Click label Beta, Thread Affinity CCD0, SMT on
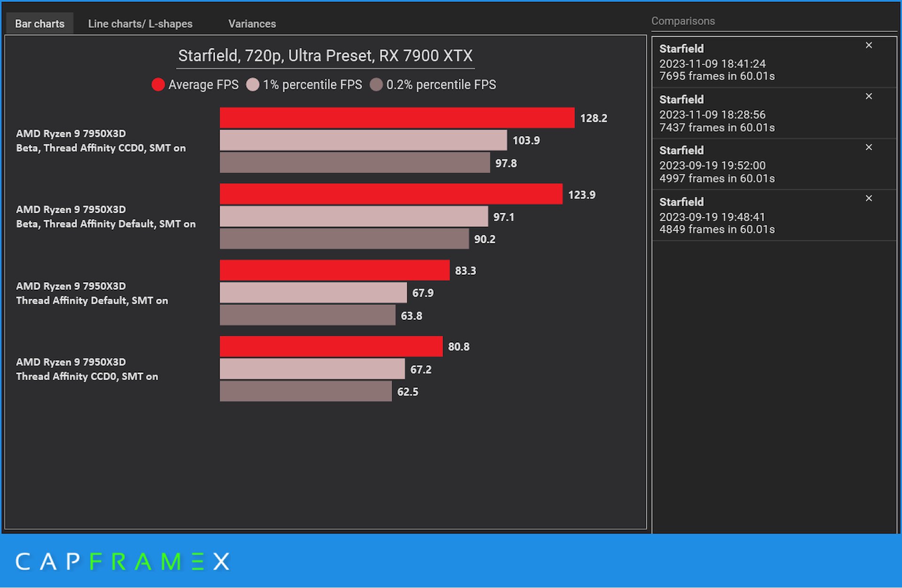 pos(101,148)
